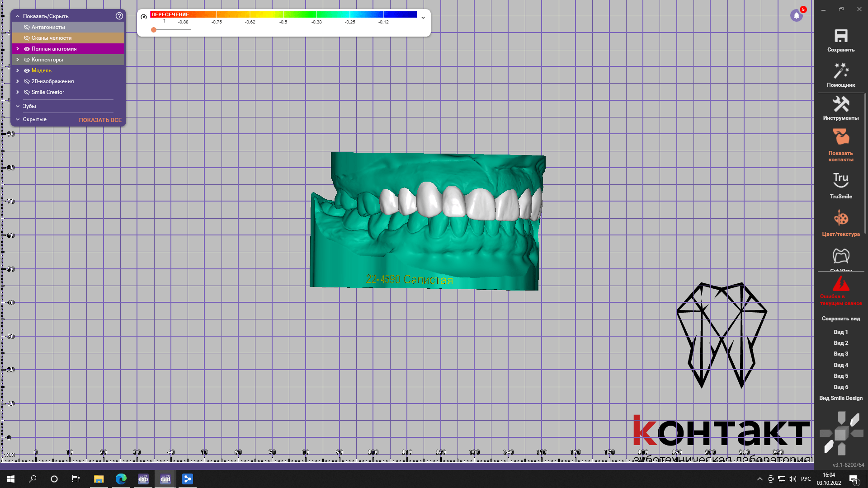Click the red session error warning icon
Image resolution: width=868 pixels, height=488 pixels.
click(x=841, y=284)
